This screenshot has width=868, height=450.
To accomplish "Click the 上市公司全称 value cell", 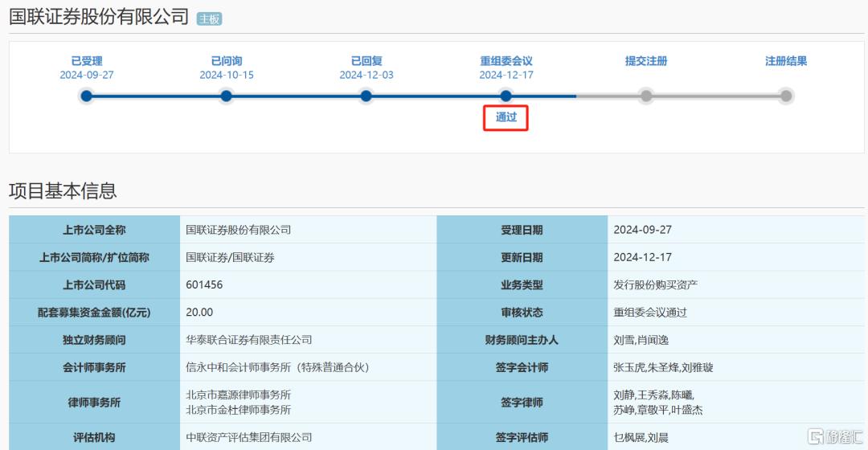I will pos(309,230).
